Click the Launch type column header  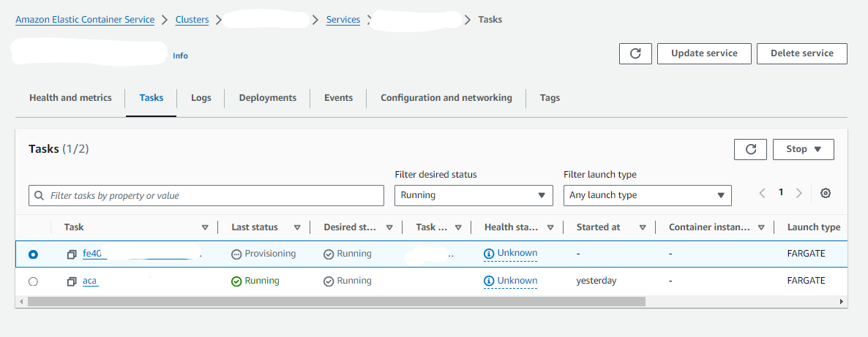[x=814, y=227]
